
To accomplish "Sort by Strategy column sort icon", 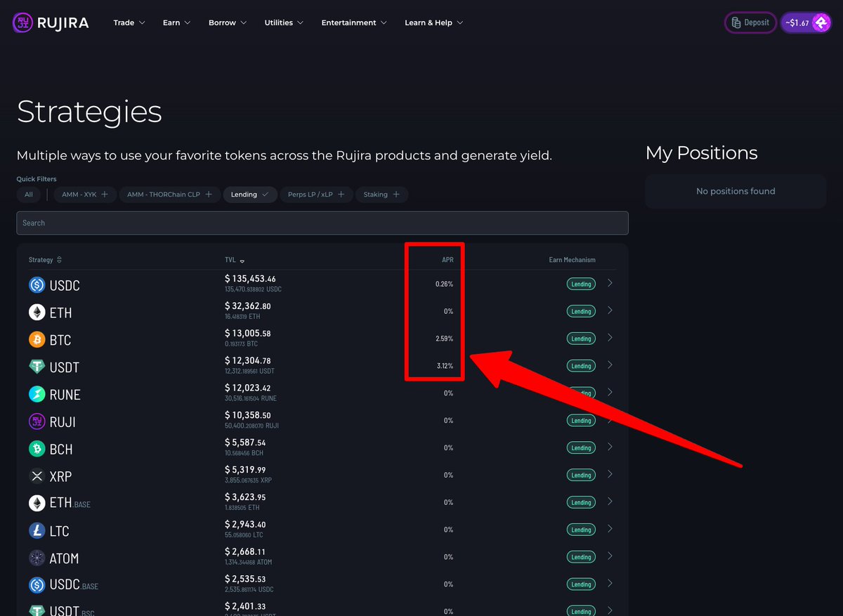I will 59,260.
